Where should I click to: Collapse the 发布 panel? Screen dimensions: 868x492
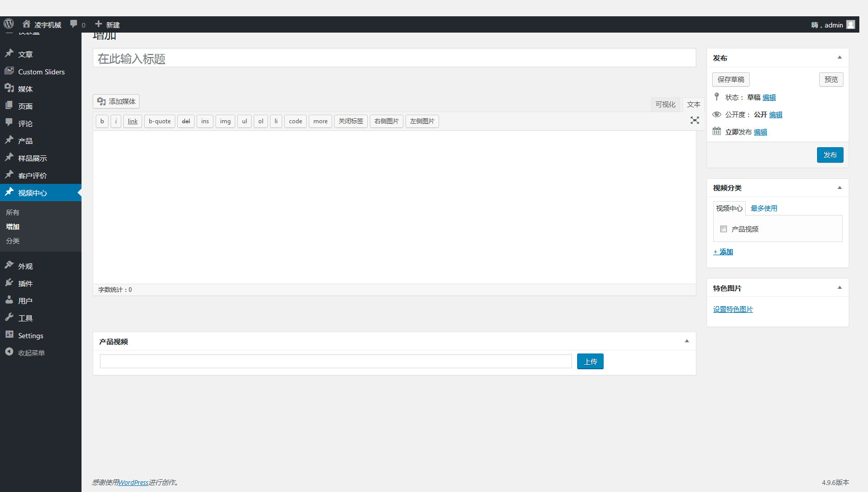pyautogui.click(x=839, y=58)
